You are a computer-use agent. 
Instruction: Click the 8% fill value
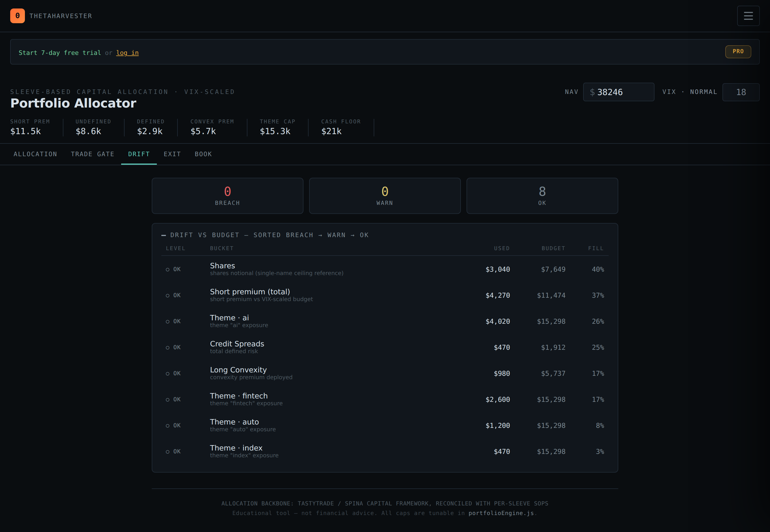click(x=600, y=426)
